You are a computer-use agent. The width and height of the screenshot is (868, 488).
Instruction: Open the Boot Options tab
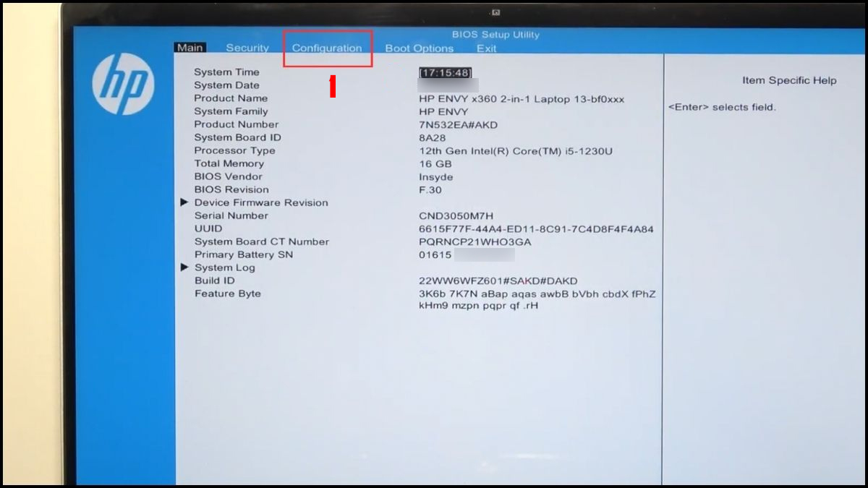point(420,48)
